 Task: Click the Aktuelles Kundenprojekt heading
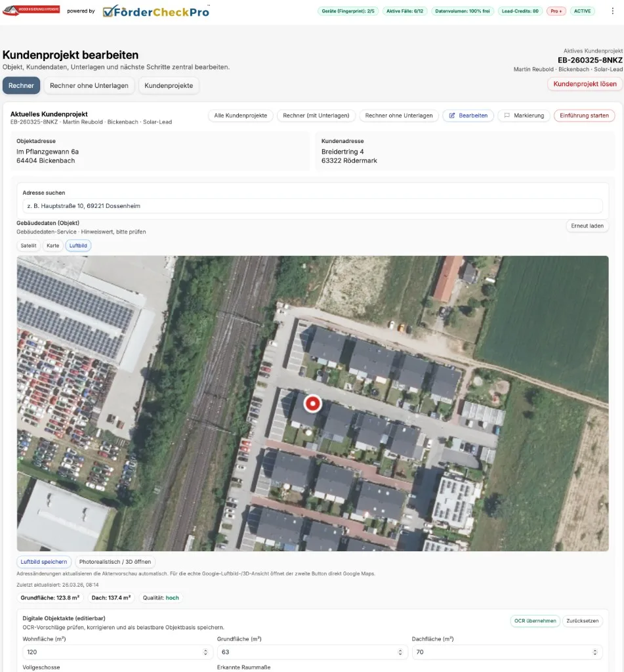point(49,114)
